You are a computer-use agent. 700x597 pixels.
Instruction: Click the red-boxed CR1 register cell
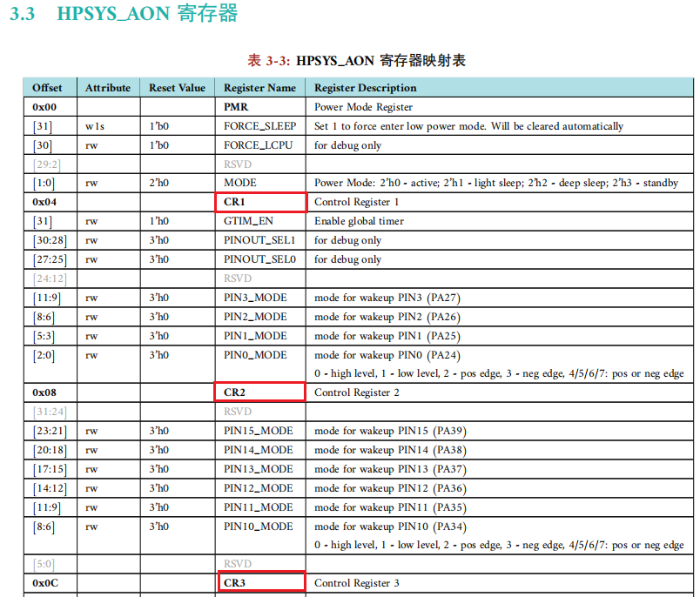(260, 202)
